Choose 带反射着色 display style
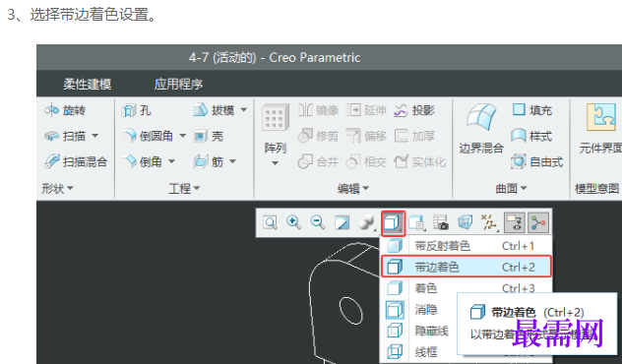This screenshot has height=364, width=622. pyautogui.click(x=466, y=246)
